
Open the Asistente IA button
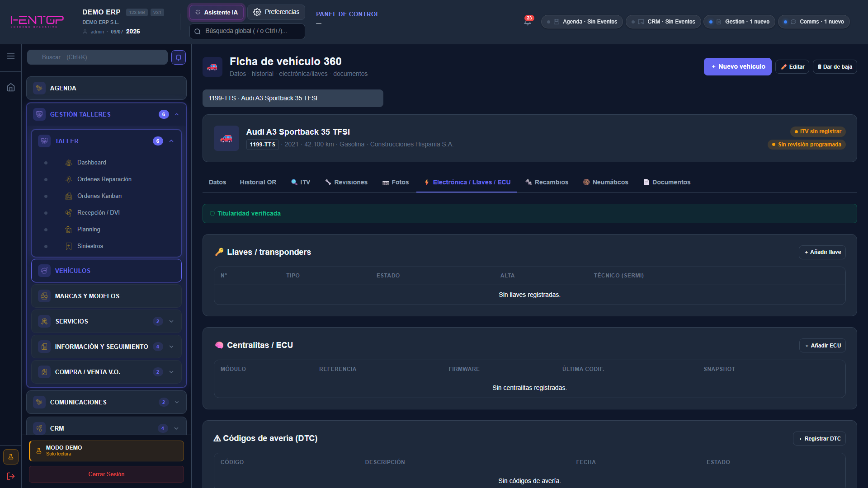tap(217, 12)
